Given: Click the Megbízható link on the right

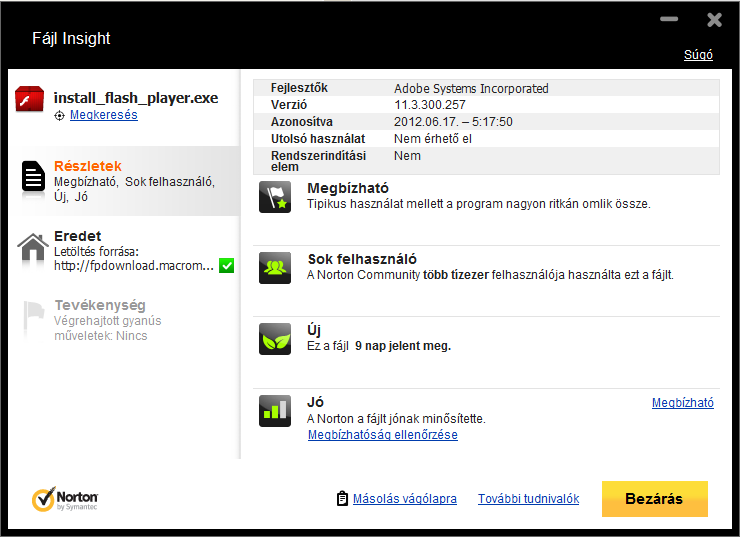Looking at the screenshot, I should [683, 403].
